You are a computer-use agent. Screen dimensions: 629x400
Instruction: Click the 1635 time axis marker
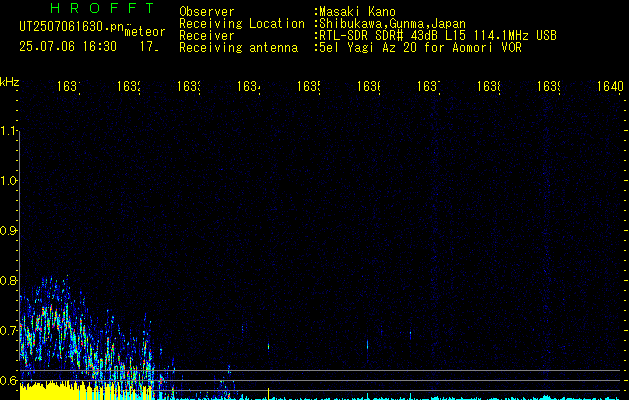(308, 86)
